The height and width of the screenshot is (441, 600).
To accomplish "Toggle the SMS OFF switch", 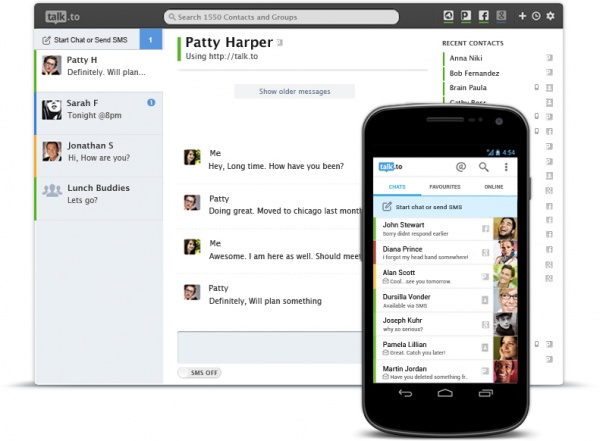I will pos(199,372).
